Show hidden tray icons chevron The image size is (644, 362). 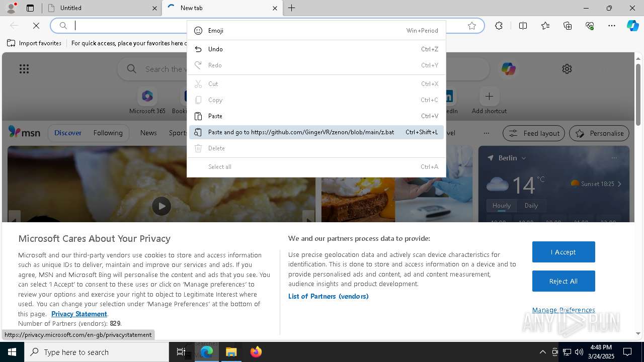[542, 352]
